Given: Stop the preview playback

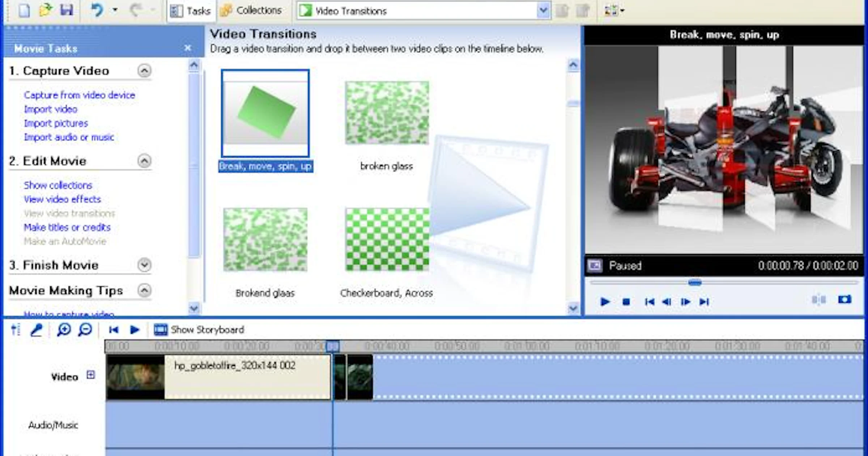Looking at the screenshot, I should tap(626, 301).
